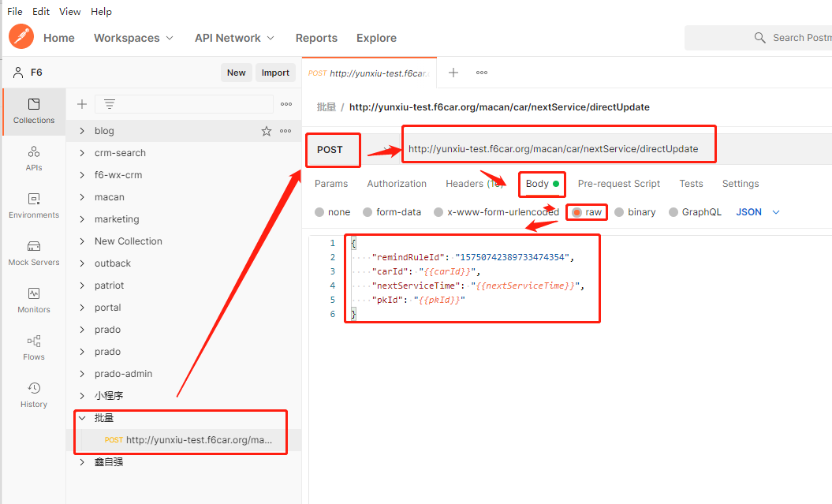Open the File menu

click(15, 11)
